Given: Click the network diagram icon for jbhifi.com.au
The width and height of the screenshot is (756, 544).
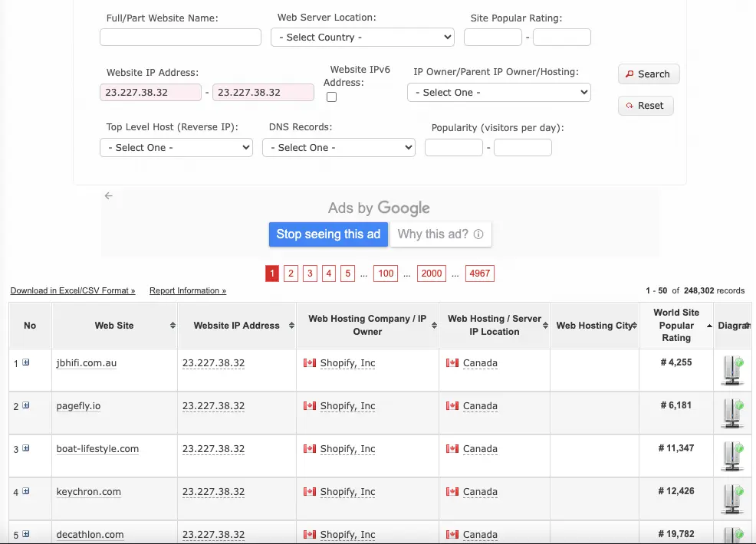Looking at the screenshot, I should (732, 370).
